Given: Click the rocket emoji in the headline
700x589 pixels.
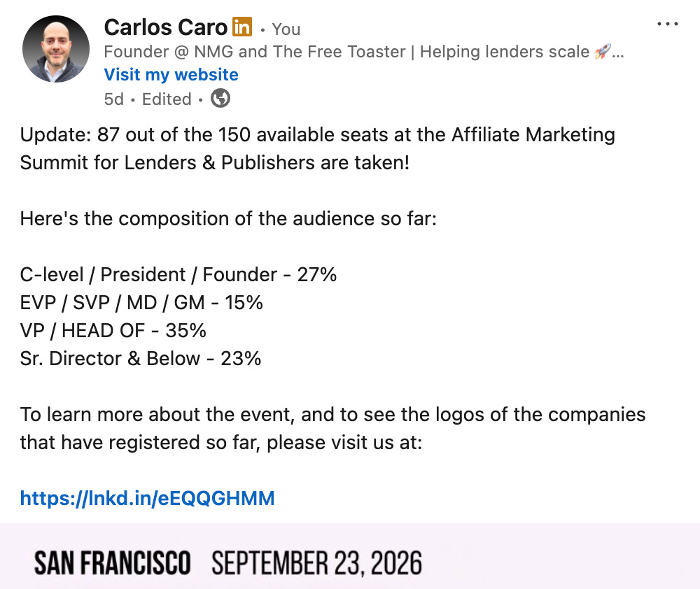Looking at the screenshot, I should click(602, 52).
